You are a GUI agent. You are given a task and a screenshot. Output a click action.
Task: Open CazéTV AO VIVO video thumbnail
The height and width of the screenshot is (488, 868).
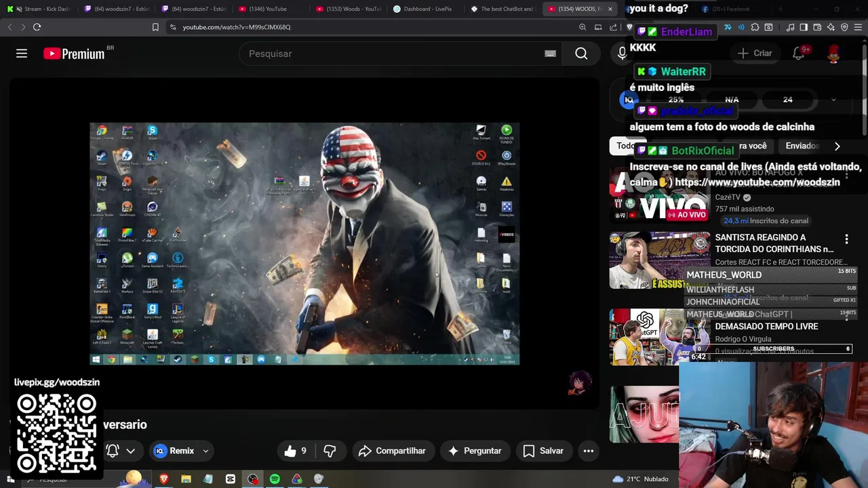coord(659,194)
